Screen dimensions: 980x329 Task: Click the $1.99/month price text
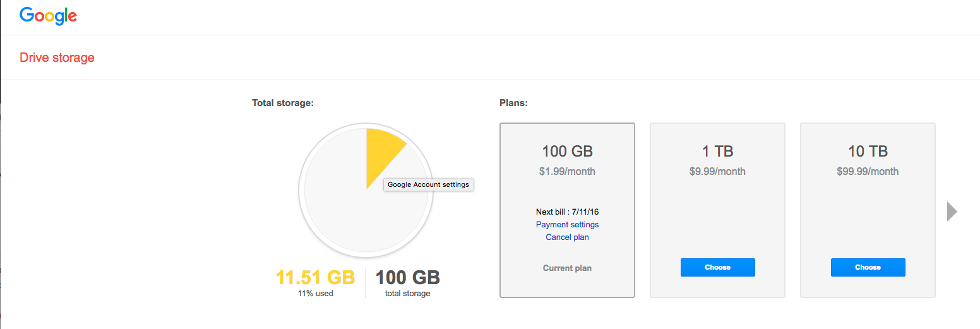pos(567,171)
